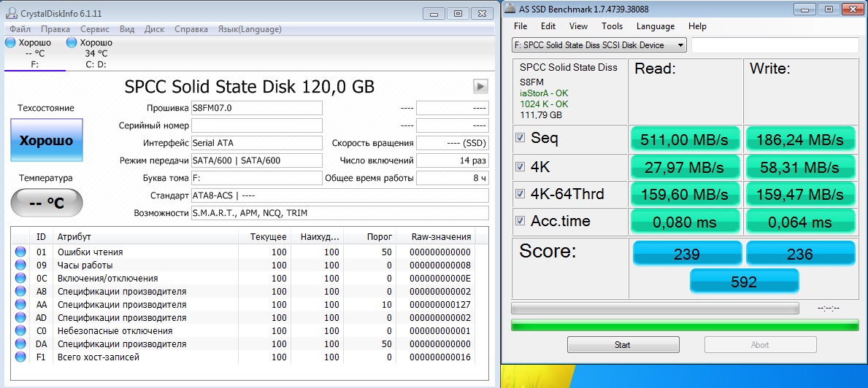
Task: Select the F: drive status orb
Action: pyautogui.click(x=10, y=42)
